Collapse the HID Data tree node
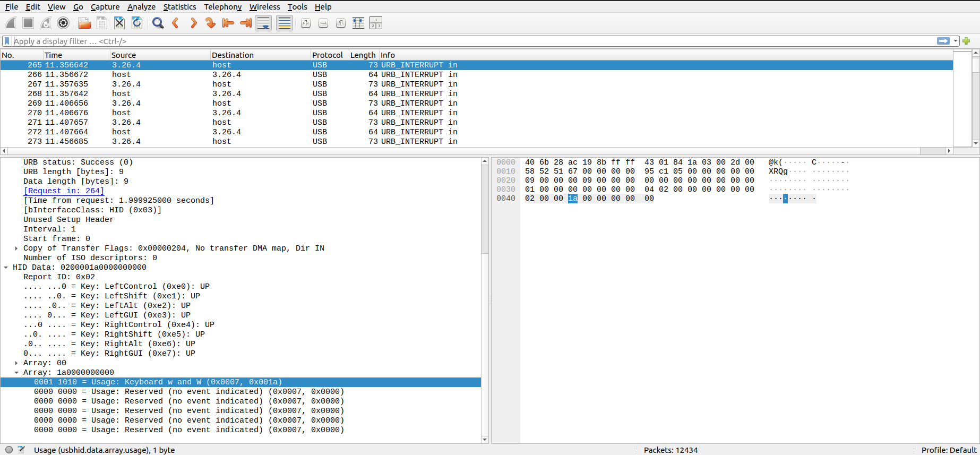Viewport: 980px width, 455px height. [6, 268]
